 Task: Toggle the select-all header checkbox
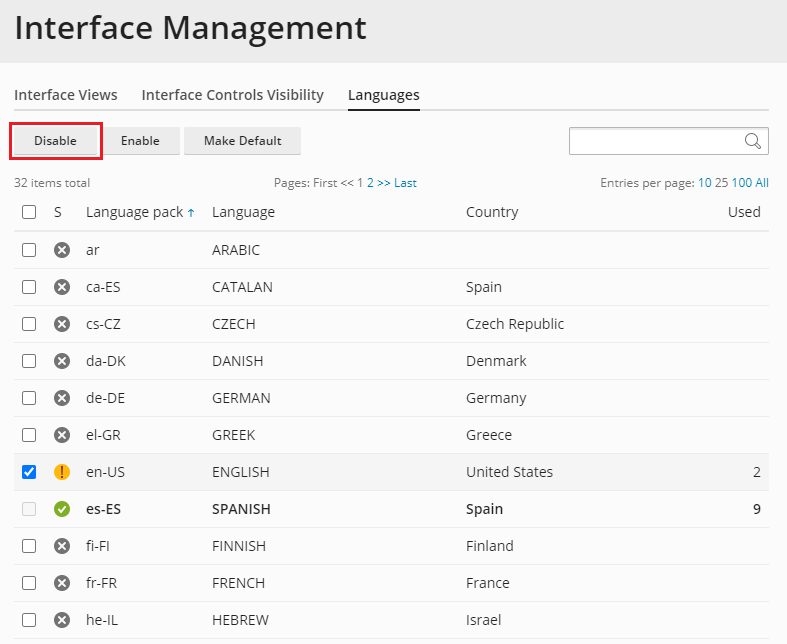(x=29, y=212)
